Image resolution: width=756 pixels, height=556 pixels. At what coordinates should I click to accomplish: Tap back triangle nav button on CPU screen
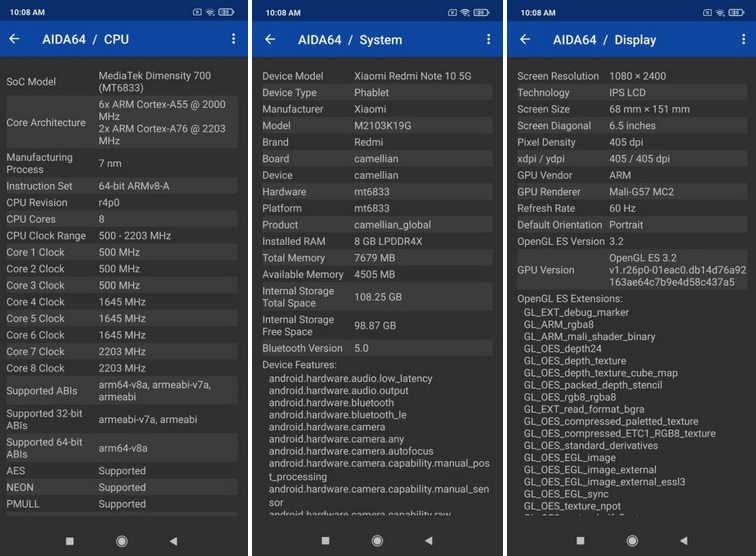tap(174, 541)
